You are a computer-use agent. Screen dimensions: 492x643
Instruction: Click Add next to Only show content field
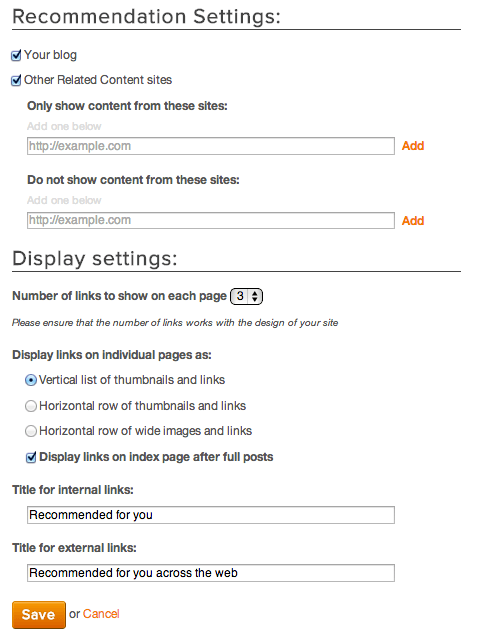click(x=412, y=146)
